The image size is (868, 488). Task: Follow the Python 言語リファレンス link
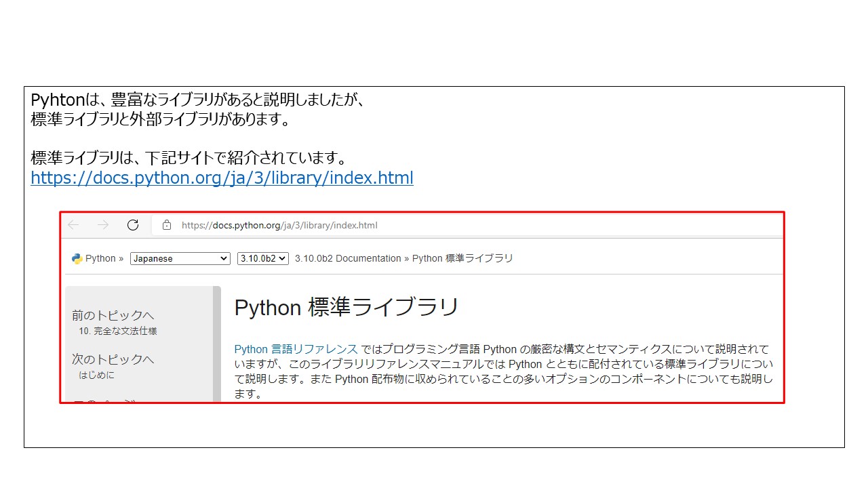click(x=296, y=349)
